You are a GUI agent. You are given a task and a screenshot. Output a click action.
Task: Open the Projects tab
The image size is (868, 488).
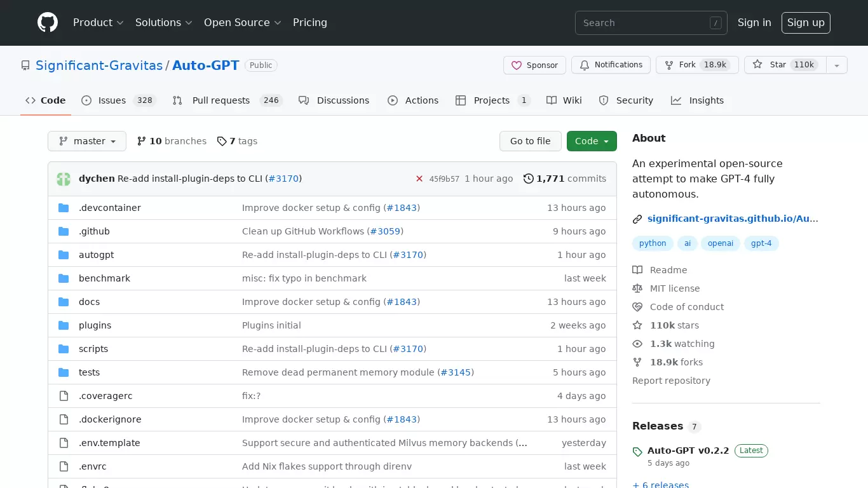tap(493, 100)
